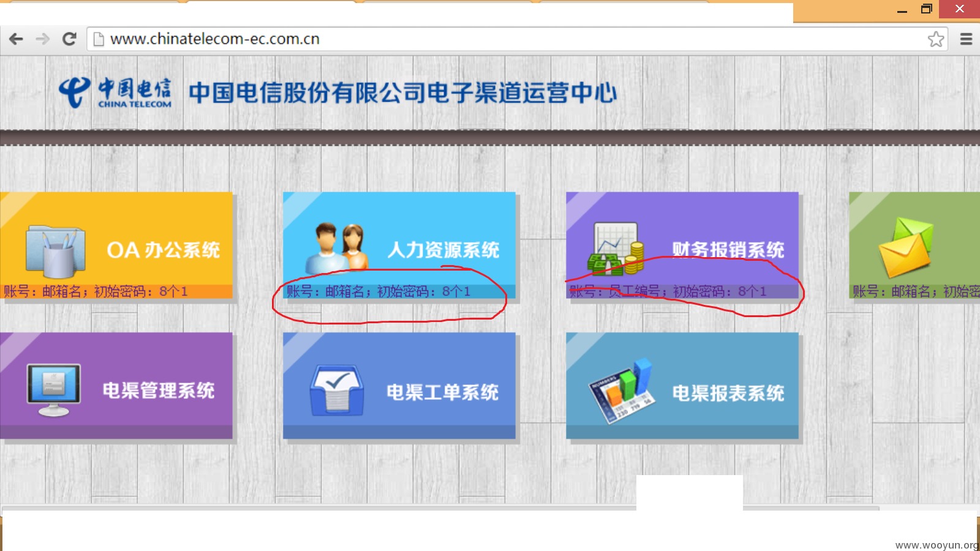Screen dimensions: 980x551
Task: Minimize the browser window
Action: pyautogui.click(x=902, y=10)
